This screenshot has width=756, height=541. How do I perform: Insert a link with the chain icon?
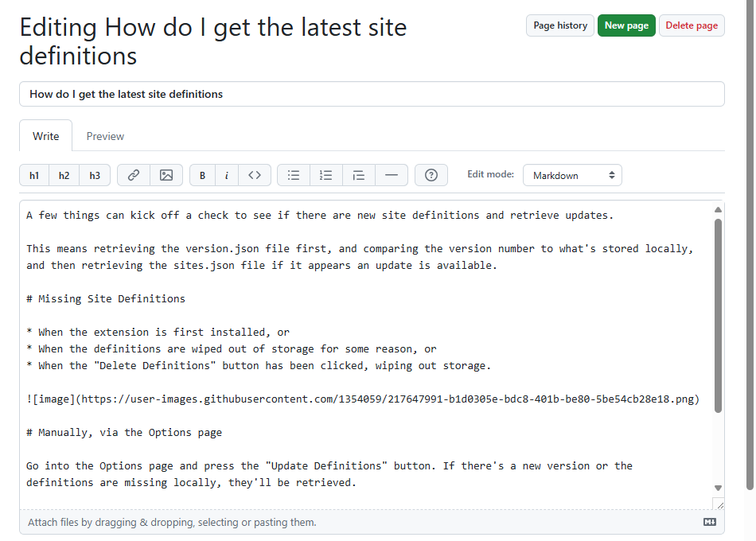(x=134, y=175)
